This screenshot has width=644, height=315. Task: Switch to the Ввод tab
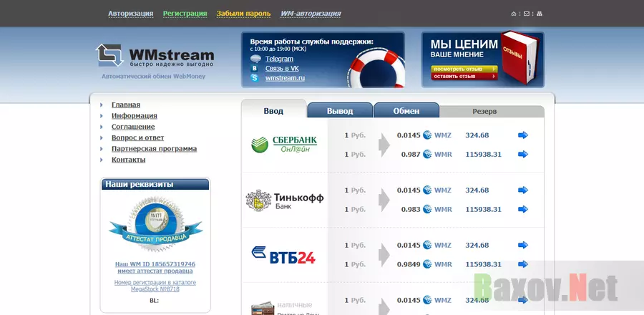coord(273,110)
